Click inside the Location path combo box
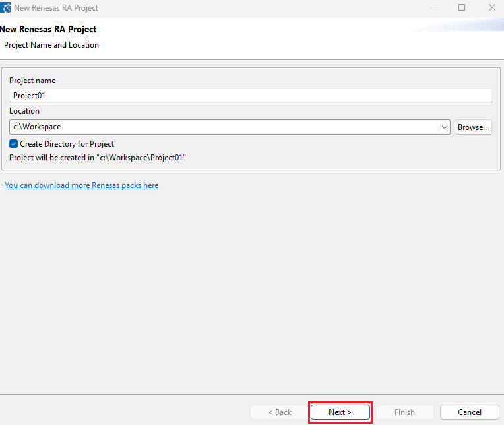 coord(224,127)
